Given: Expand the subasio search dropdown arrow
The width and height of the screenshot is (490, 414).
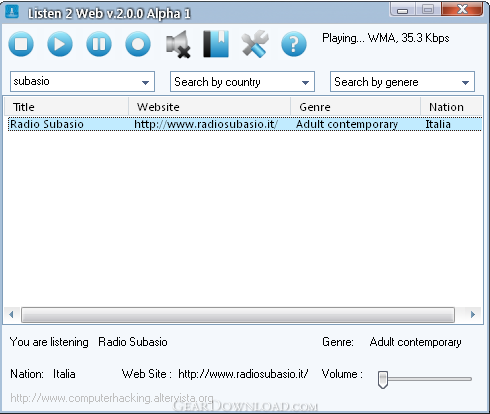Looking at the screenshot, I should (x=145, y=82).
